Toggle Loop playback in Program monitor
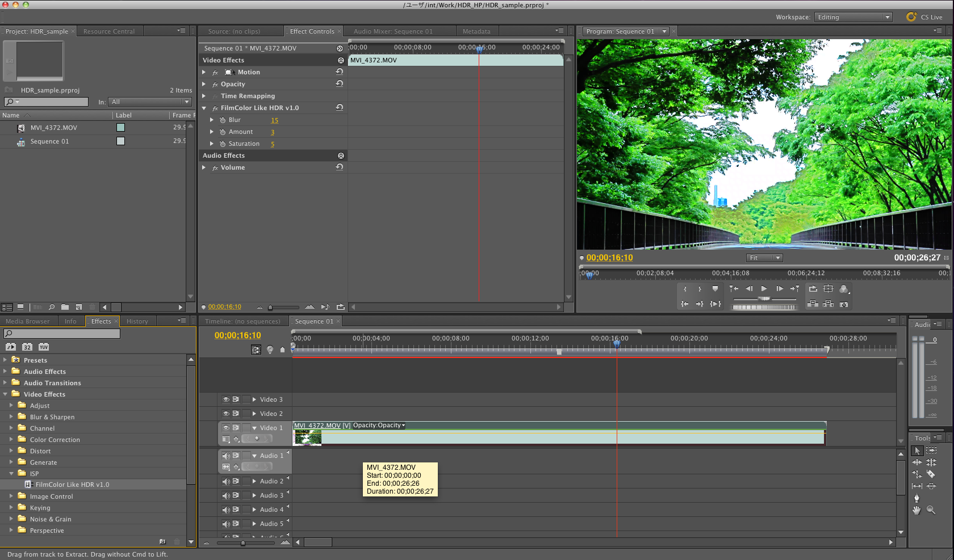 tap(813, 289)
